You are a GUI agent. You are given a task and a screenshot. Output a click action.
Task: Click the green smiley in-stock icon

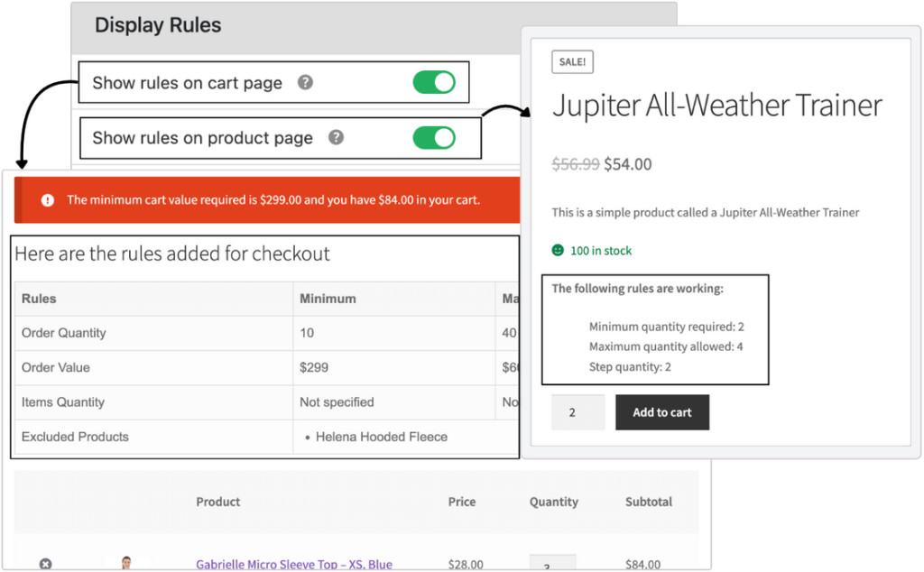coord(558,250)
